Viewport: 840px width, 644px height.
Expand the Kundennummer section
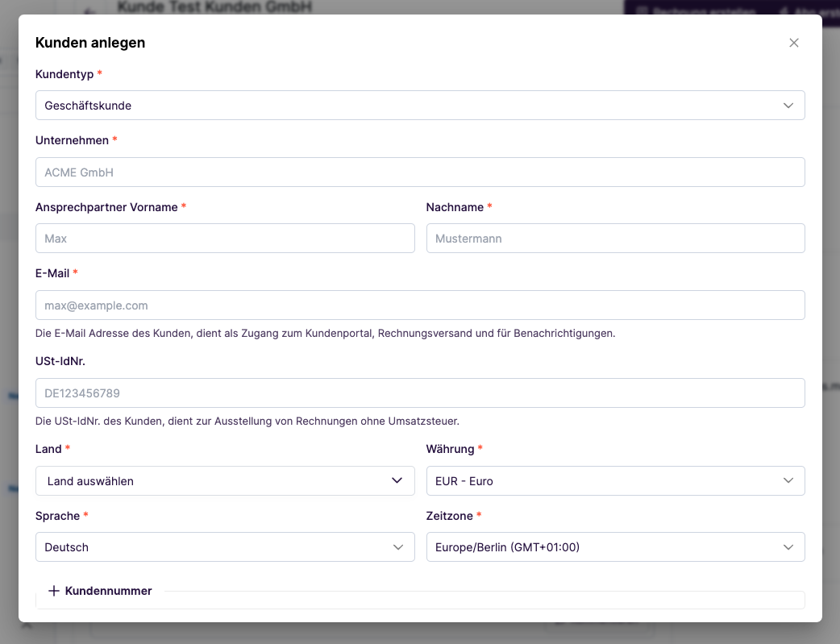[100, 591]
